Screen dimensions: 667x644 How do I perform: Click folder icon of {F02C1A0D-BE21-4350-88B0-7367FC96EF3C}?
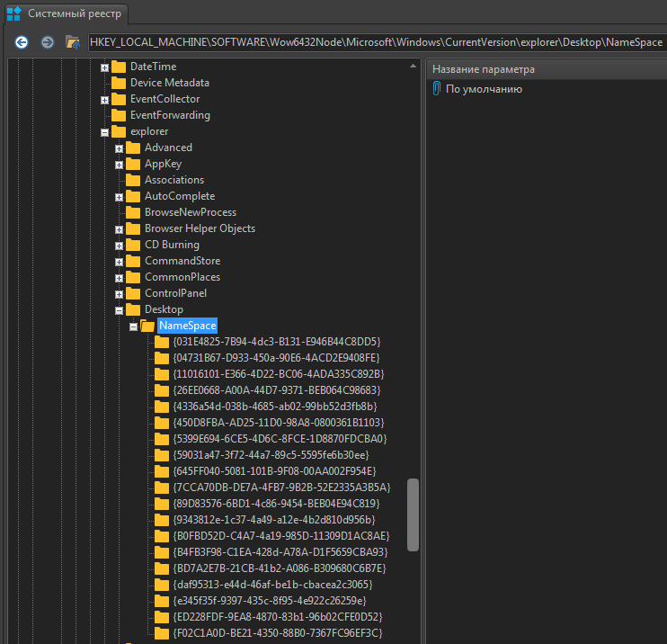pos(162,633)
